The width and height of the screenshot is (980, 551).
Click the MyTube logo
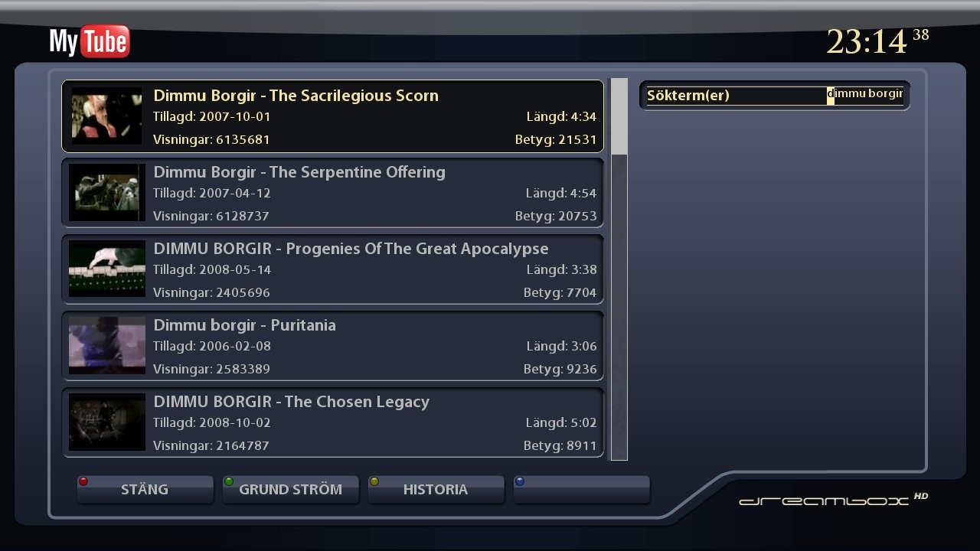click(x=90, y=41)
